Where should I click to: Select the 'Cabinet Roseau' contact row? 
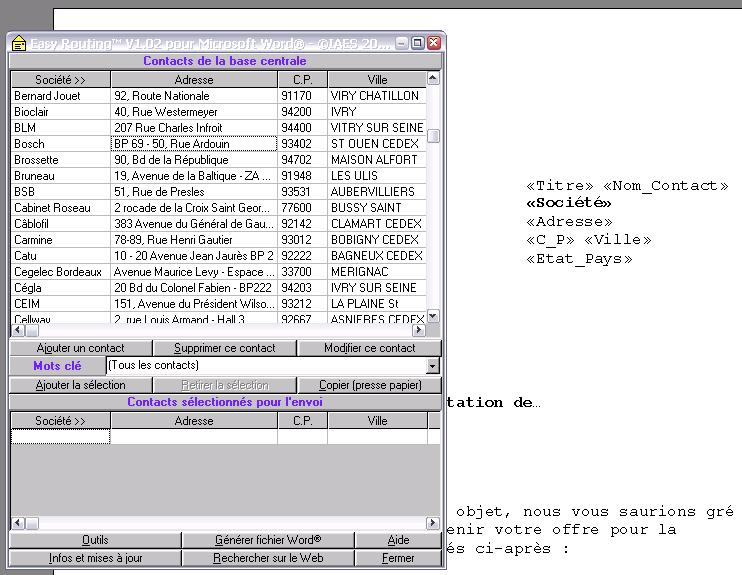point(60,208)
